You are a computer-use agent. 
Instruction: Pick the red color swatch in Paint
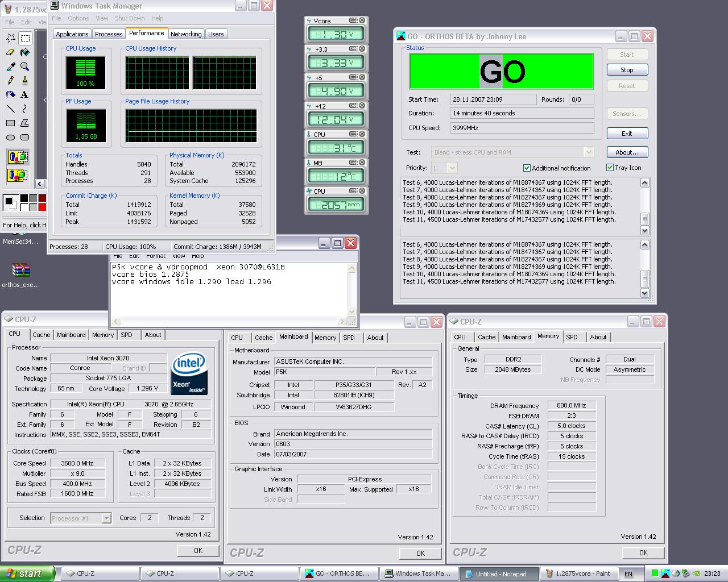tap(43, 207)
